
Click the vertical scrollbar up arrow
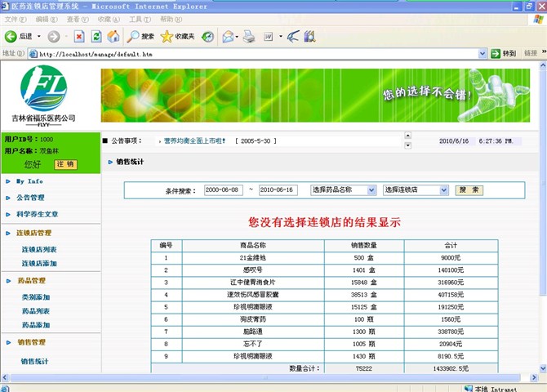coord(543,65)
